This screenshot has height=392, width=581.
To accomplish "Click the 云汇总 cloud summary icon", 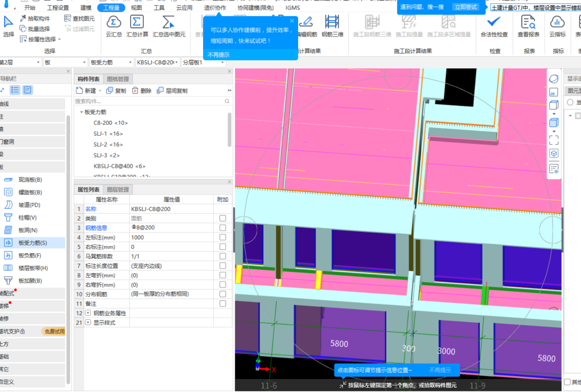I will pos(114,26).
